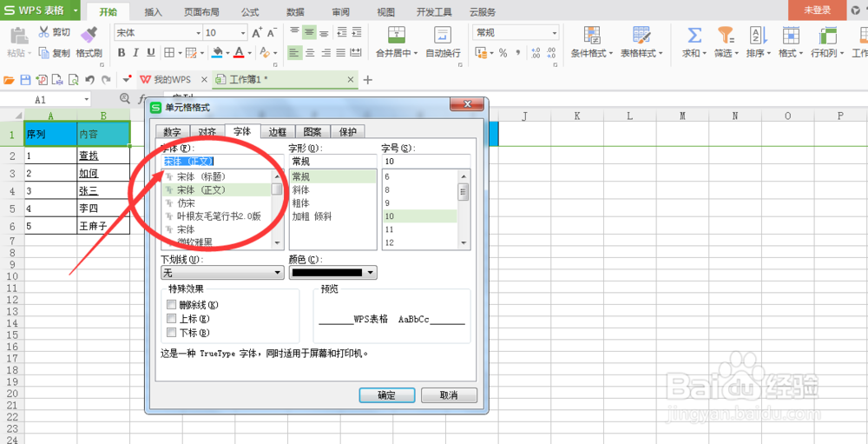Open the ribbon font name dropdown
This screenshot has height=444, width=868.
click(198, 33)
